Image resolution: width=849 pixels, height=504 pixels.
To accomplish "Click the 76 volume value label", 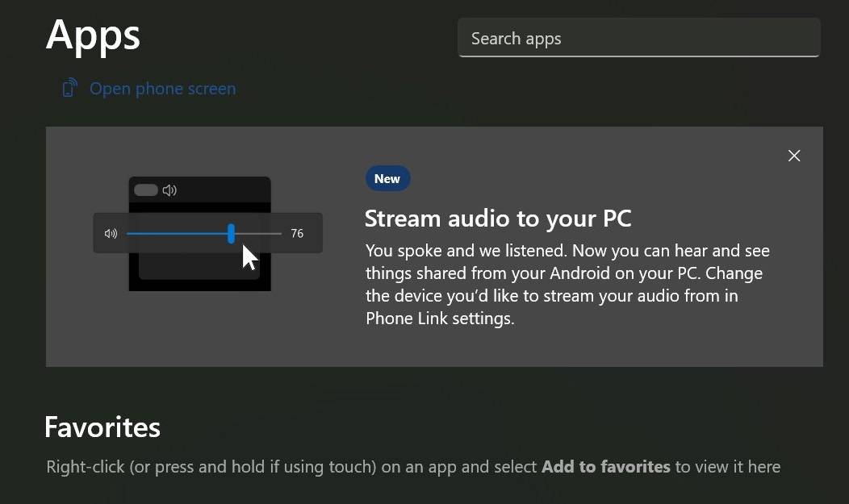I will click(x=297, y=233).
